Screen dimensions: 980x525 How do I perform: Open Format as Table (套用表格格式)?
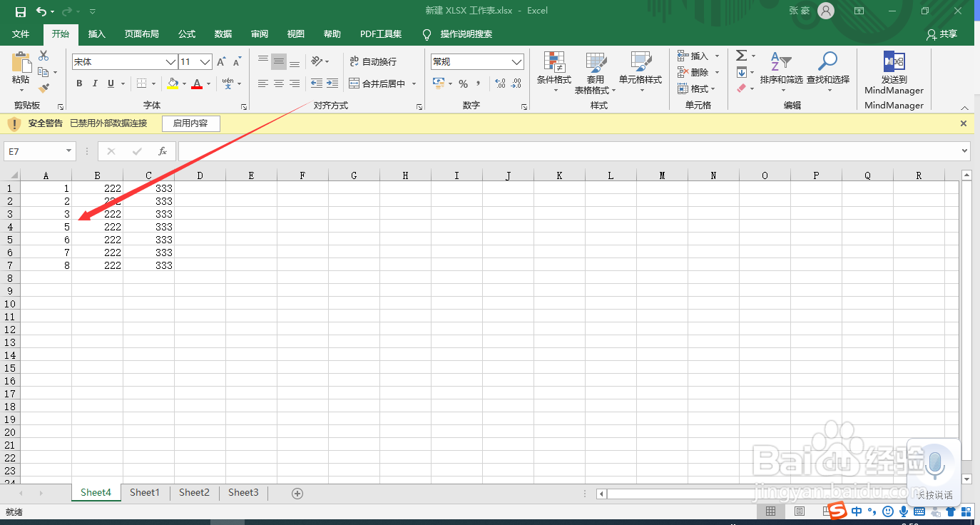point(596,72)
